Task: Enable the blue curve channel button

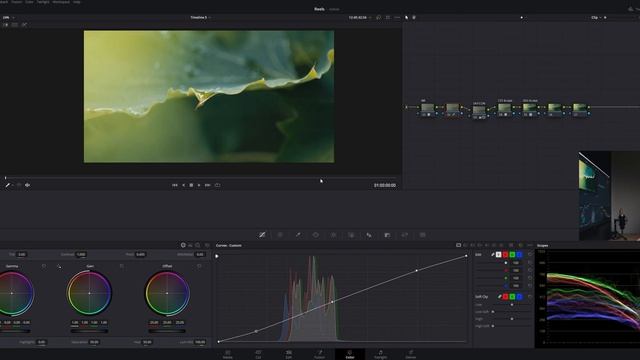Action: pyautogui.click(x=519, y=255)
